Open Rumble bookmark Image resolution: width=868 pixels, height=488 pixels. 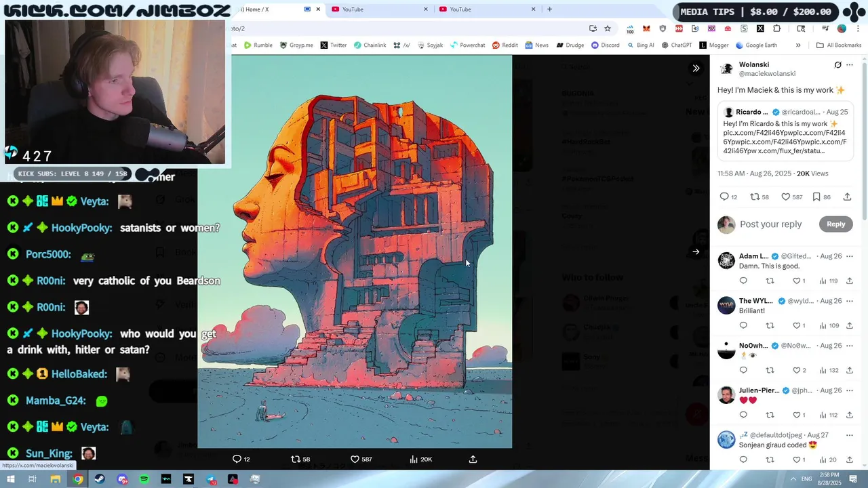258,45
